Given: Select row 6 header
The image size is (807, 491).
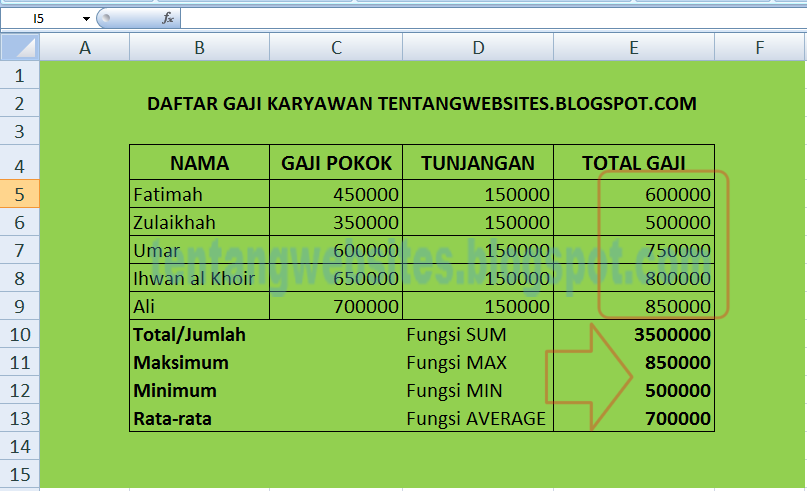Looking at the screenshot, I should click(20, 222).
